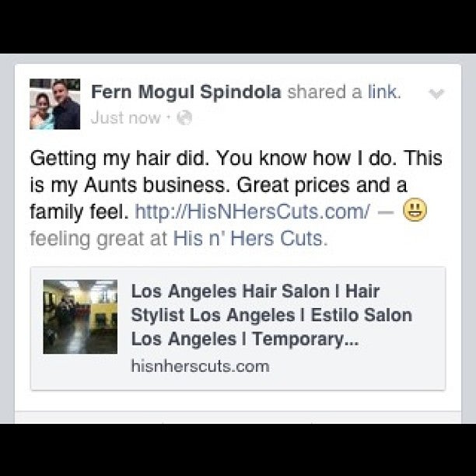Click the smiley feeling emoji
The width and height of the screenshot is (476, 476).
tap(415, 210)
